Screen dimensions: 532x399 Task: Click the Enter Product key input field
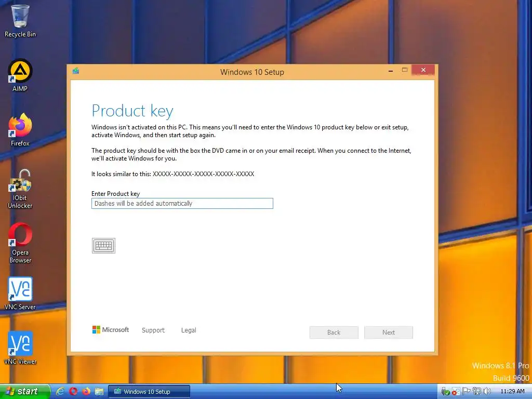[x=182, y=203]
